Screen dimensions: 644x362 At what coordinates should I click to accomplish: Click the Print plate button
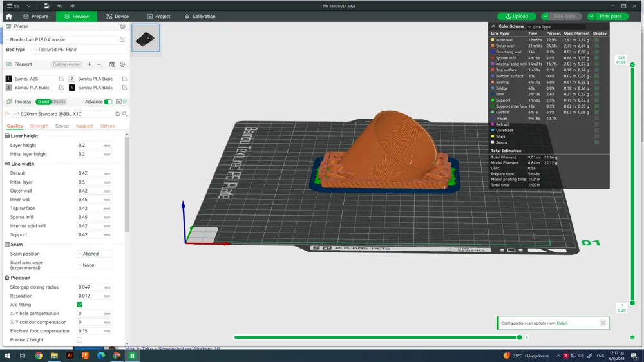tap(611, 17)
